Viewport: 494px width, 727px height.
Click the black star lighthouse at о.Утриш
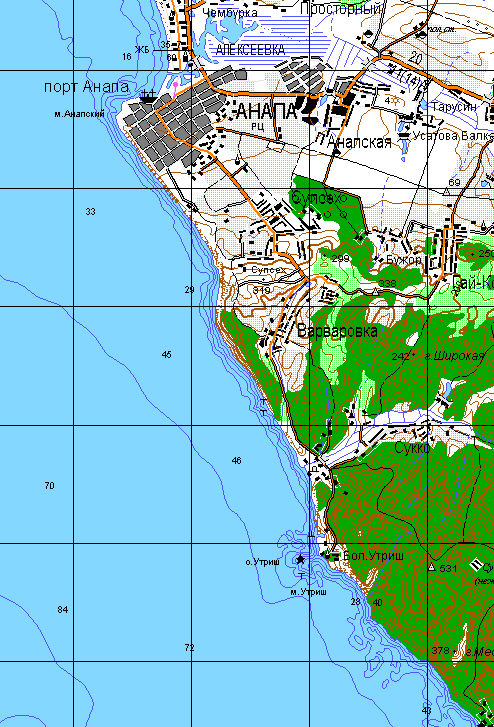(x=301, y=560)
